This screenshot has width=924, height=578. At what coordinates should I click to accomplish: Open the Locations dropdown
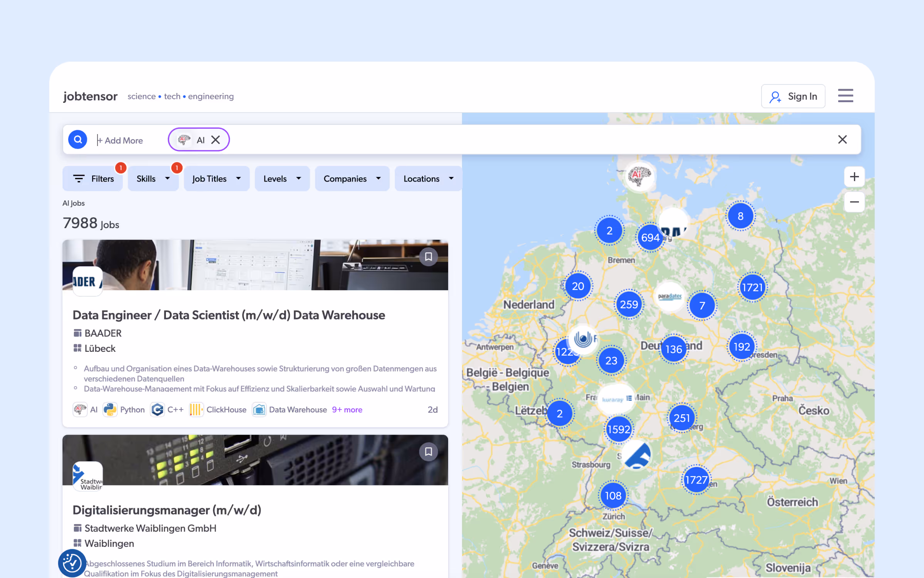pos(428,178)
